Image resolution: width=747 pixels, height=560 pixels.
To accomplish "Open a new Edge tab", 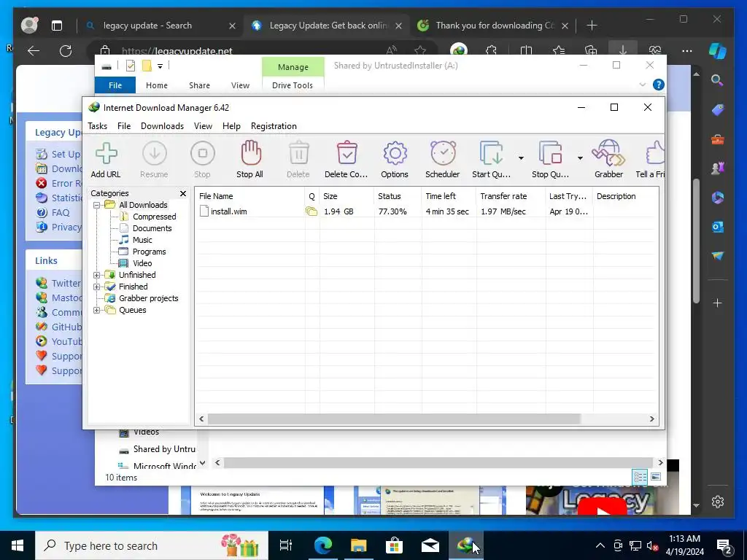I will (x=592, y=26).
